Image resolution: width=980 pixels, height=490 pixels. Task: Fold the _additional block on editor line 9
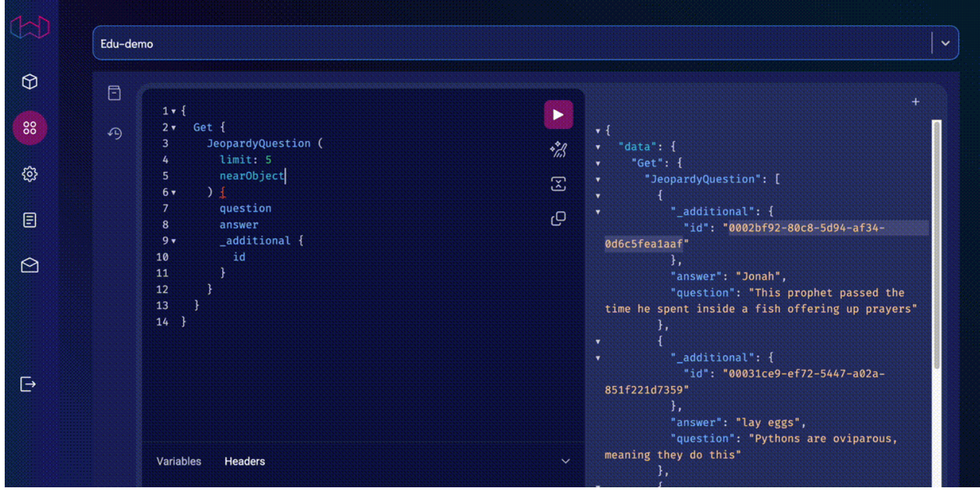174,241
